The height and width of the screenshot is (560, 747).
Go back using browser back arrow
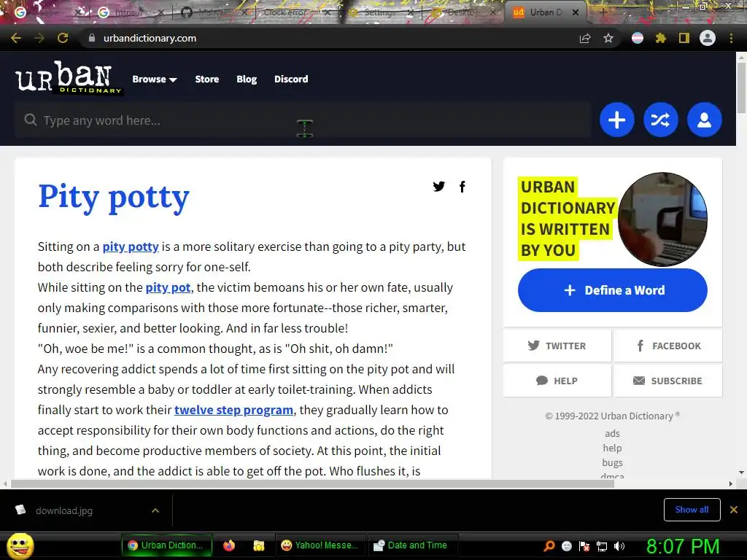[x=16, y=38]
